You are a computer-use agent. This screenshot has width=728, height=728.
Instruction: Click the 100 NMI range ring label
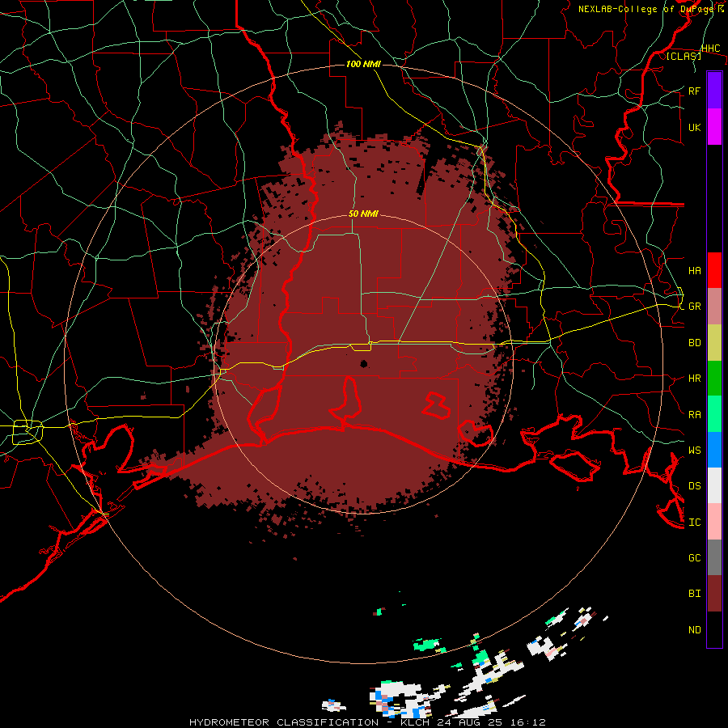pyautogui.click(x=363, y=64)
